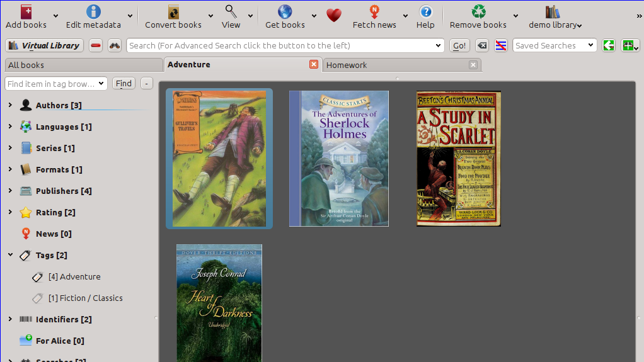Click the demo library icon
This screenshot has width=644, height=362.
click(x=553, y=12)
